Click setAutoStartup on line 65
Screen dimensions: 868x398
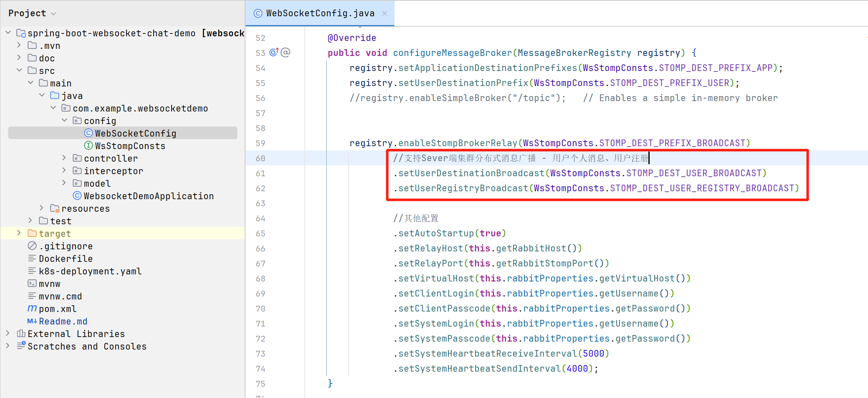click(436, 233)
